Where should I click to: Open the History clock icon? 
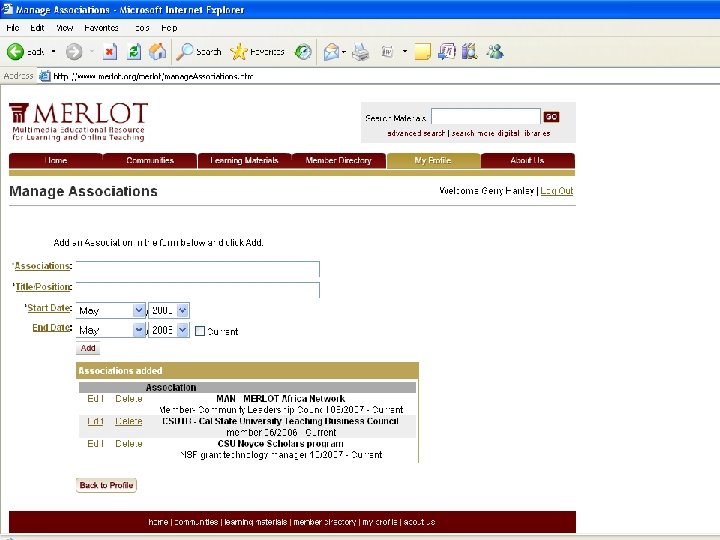click(303, 51)
